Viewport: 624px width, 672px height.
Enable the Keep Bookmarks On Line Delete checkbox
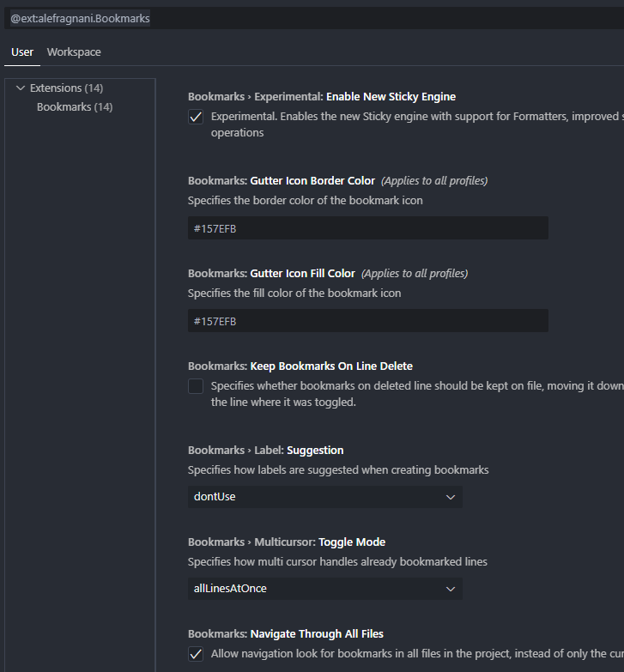click(196, 386)
